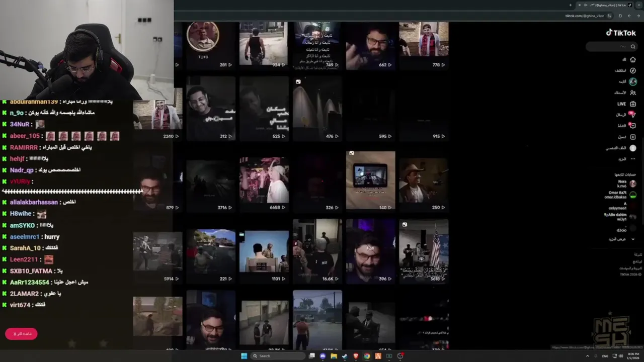Mute the tab using its audio icon

(586, 5)
